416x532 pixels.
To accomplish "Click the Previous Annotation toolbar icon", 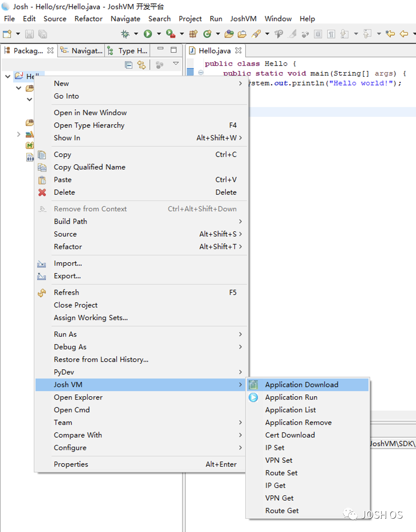I will (367, 34).
